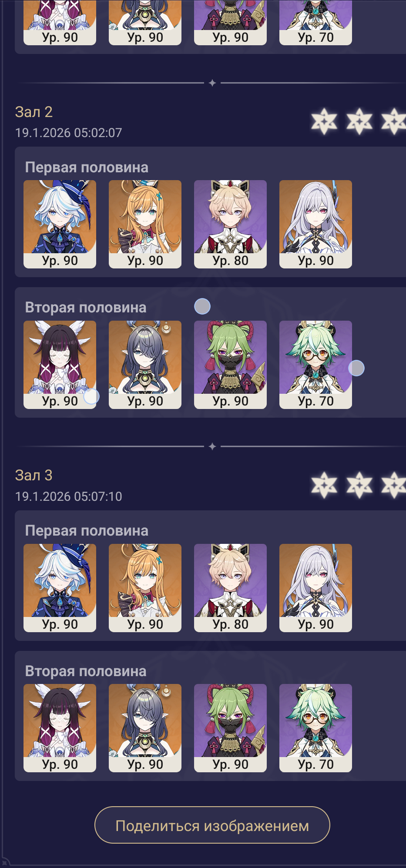Open orange-haired character in Зал 3 first half

(145, 588)
